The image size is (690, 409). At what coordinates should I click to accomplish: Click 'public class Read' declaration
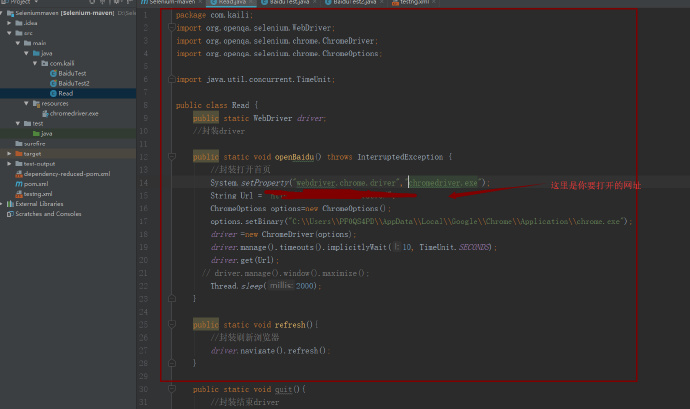pyautogui.click(x=213, y=105)
